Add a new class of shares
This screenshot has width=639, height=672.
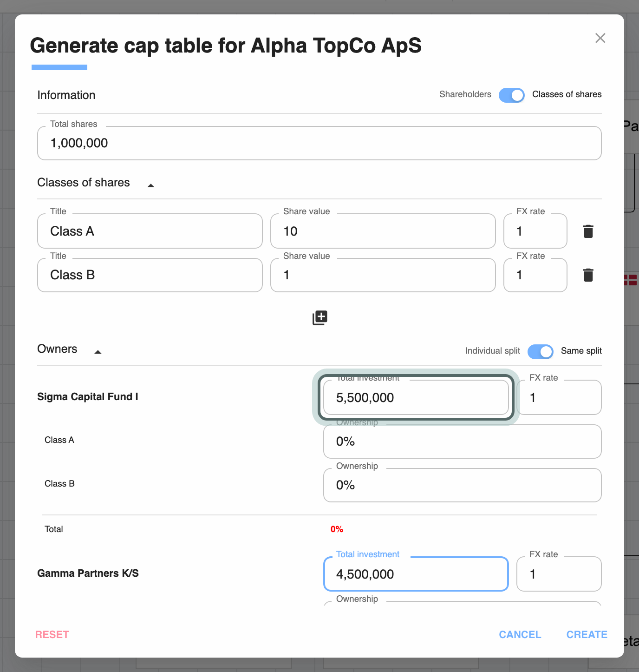pos(320,318)
